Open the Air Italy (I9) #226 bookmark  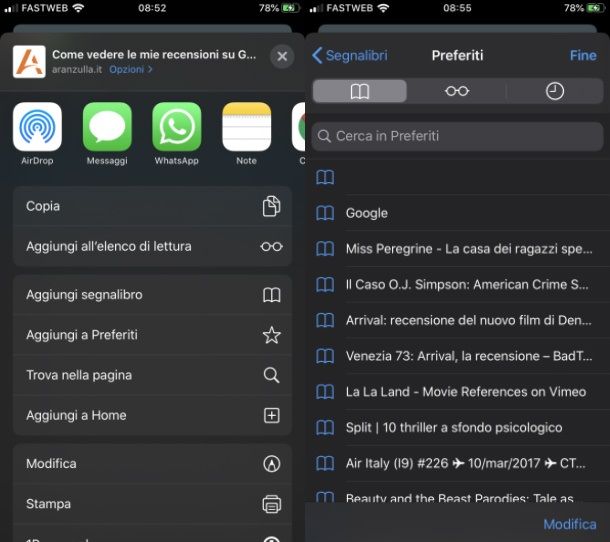460,463
